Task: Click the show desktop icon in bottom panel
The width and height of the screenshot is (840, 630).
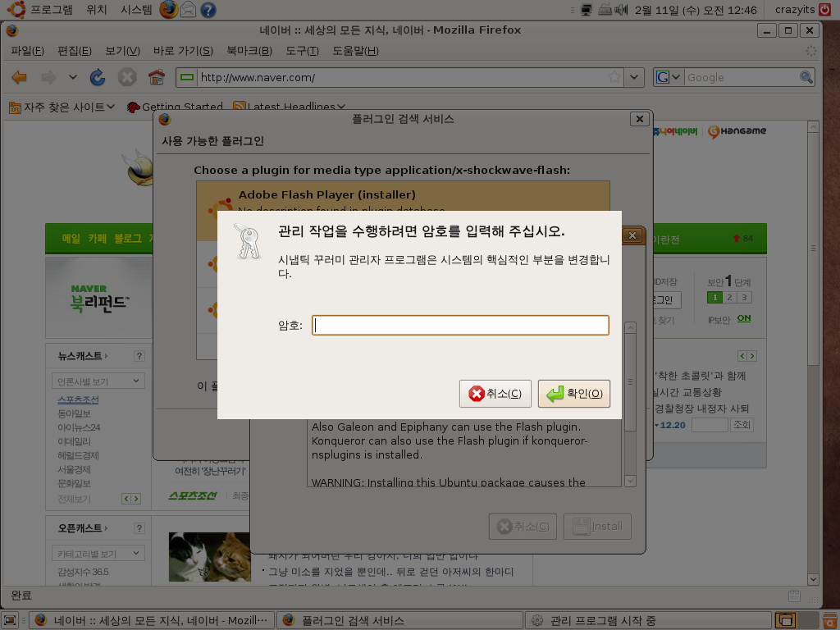Action: [10, 620]
